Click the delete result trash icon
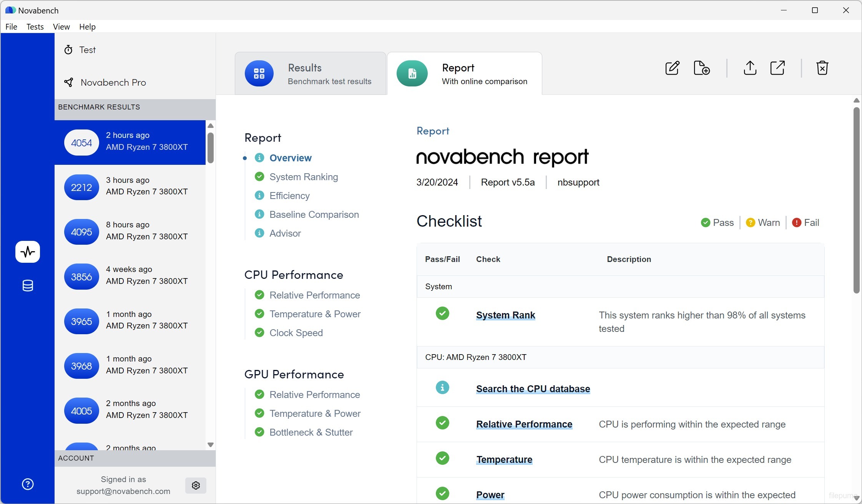 coord(822,68)
